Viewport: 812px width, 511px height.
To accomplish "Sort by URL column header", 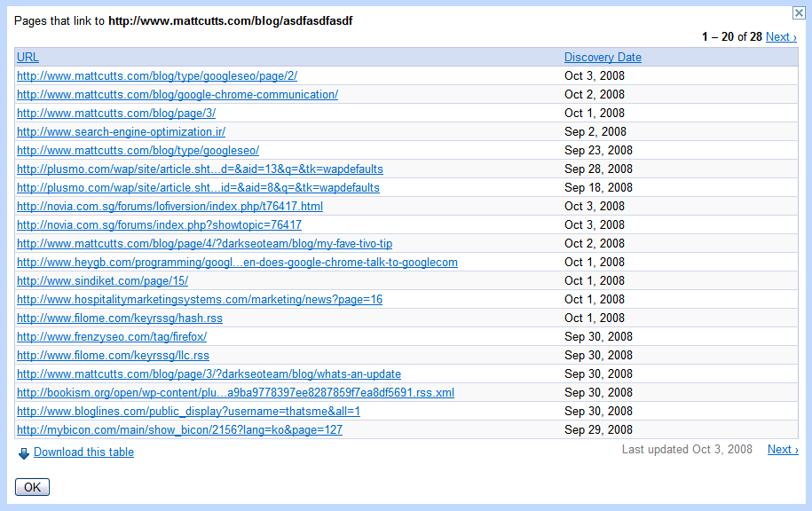I will coord(28,58).
